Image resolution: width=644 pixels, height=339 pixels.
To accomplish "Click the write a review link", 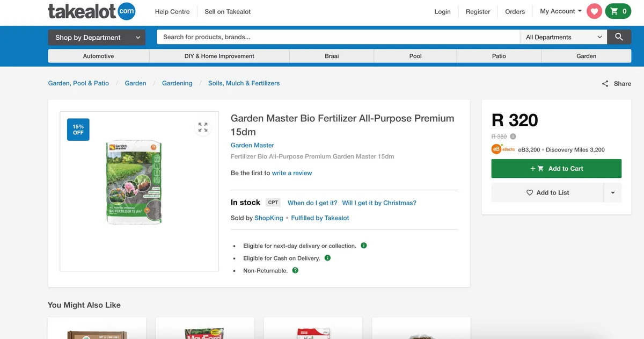I will (292, 173).
